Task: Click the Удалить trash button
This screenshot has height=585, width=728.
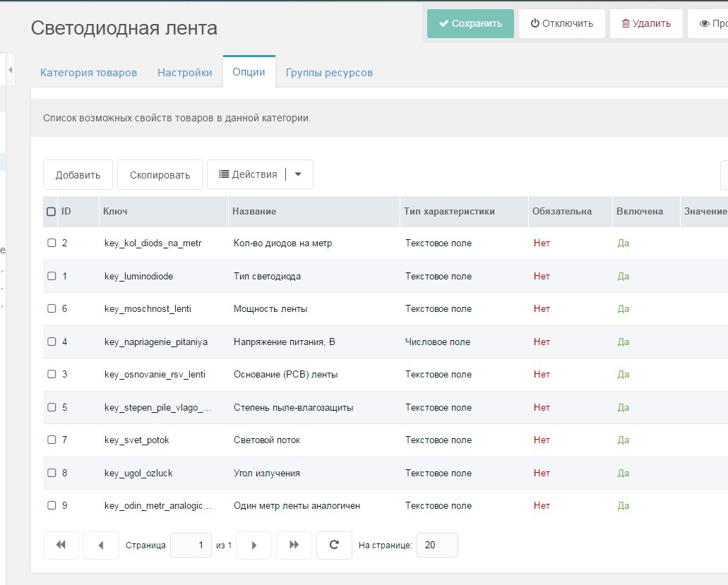Action: tap(646, 23)
